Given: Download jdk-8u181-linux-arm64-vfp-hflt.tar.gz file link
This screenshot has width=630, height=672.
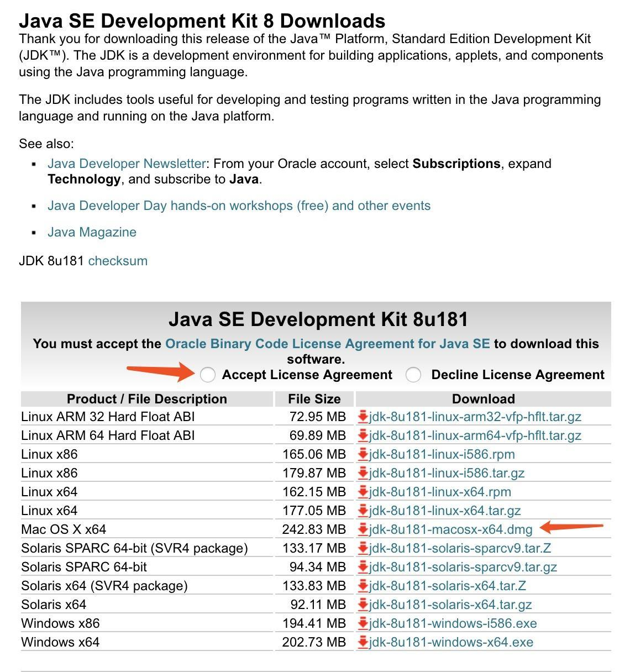Looking at the screenshot, I should 475,435.
